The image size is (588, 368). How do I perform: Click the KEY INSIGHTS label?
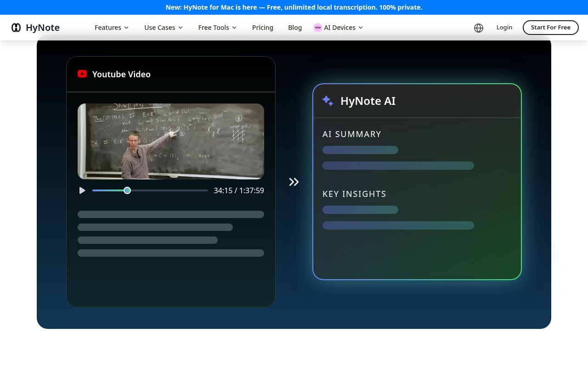(x=354, y=194)
